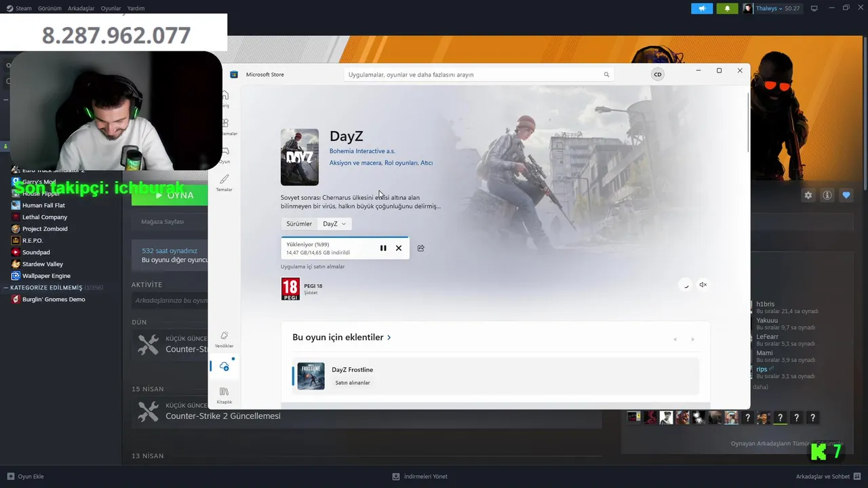Expand Bu oyun için eklentiler section
868x488 pixels.
click(x=342, y=337)
